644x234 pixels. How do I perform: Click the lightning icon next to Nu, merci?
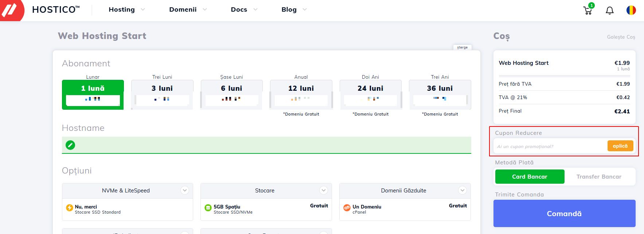coord(70,208)
